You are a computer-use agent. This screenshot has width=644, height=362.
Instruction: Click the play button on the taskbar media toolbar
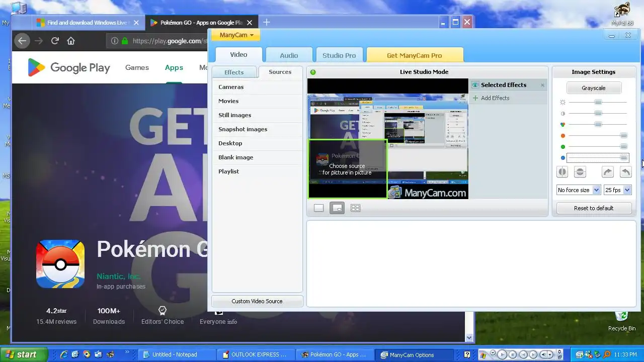click(501, 354)
